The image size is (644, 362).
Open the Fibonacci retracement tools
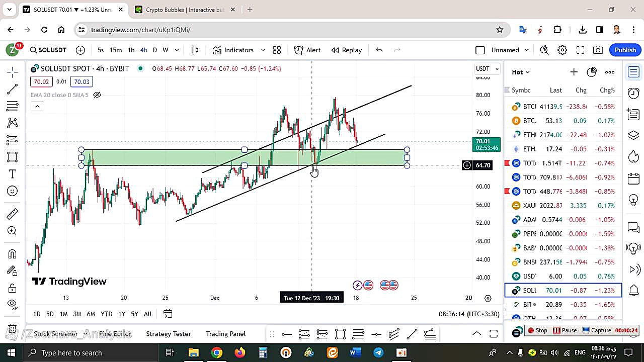point(13,106)
